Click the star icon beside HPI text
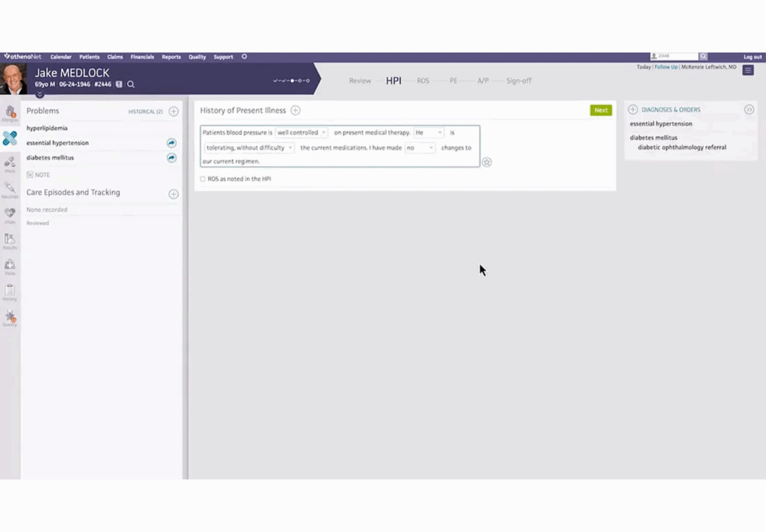 487,162
